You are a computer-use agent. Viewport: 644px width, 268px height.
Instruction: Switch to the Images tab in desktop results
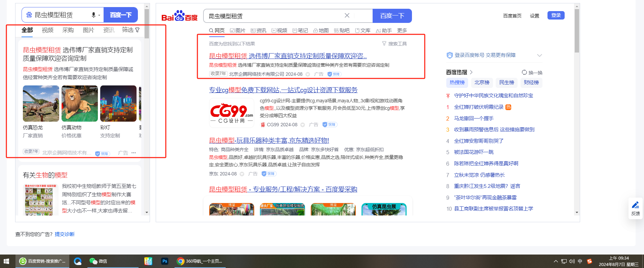pos(237,31)
